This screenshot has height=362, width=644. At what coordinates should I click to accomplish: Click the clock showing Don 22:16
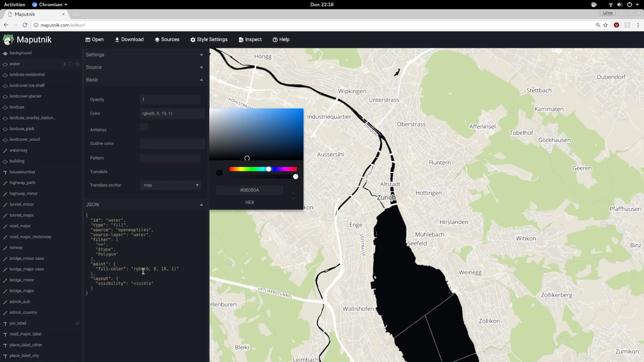pyautogui.click(x=322, y=5)
